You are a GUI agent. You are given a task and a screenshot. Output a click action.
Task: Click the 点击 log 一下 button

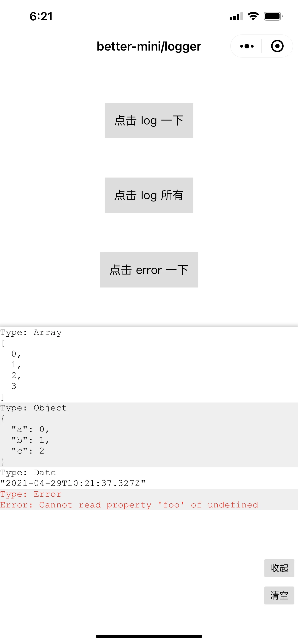pyautogui.click(x=149, y=120)
